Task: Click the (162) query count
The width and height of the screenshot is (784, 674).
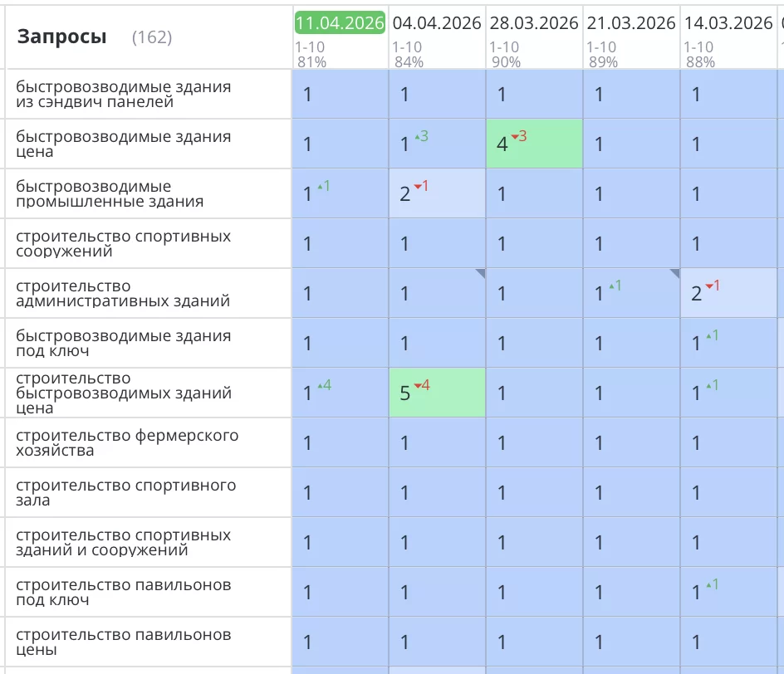Action: pos(152,37)
